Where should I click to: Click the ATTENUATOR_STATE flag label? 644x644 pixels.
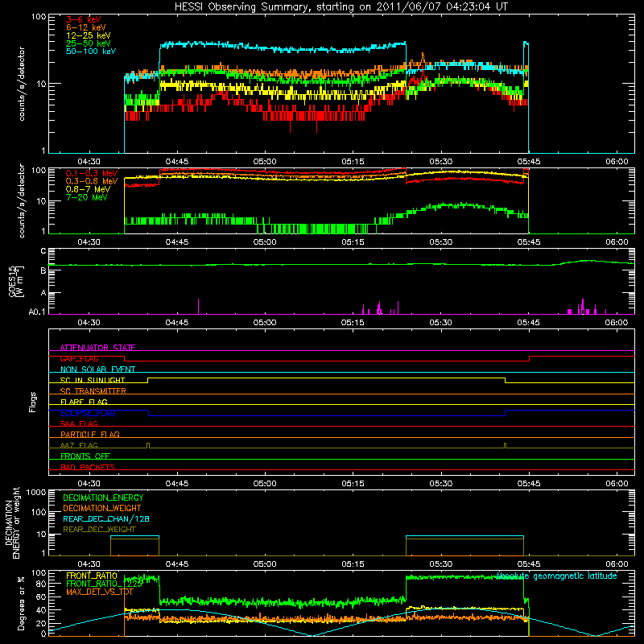(97, 348)
